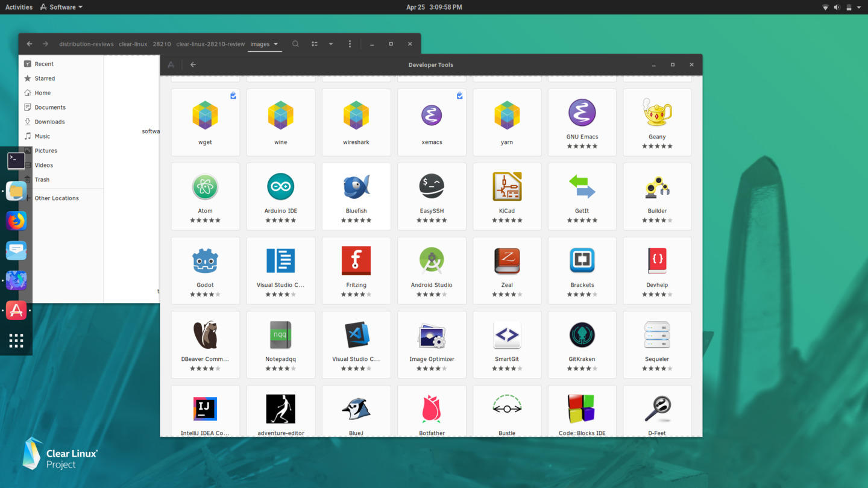Open the system status menu arrow
Image resolution: width=868 pixels, height=488 pixels.
tap(859, 7)
